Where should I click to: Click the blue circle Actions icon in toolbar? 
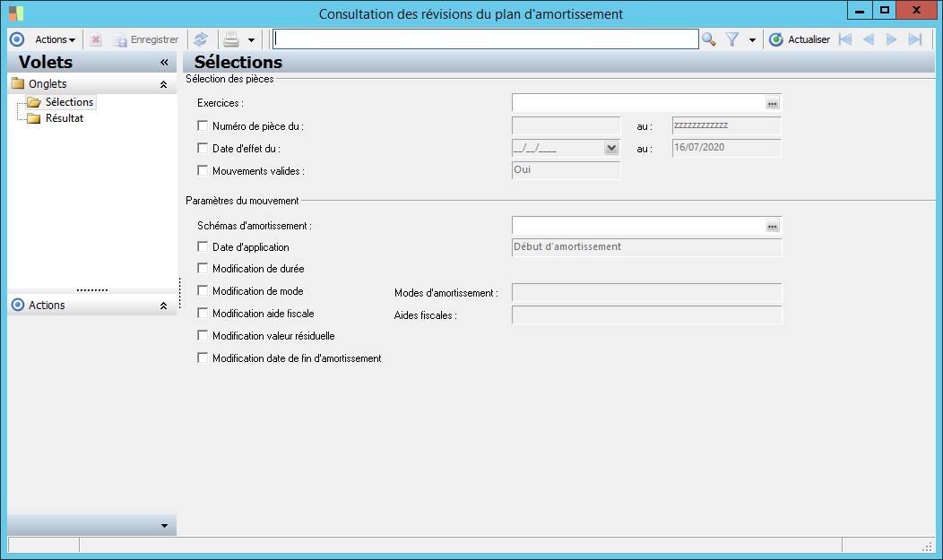(17, 39)
